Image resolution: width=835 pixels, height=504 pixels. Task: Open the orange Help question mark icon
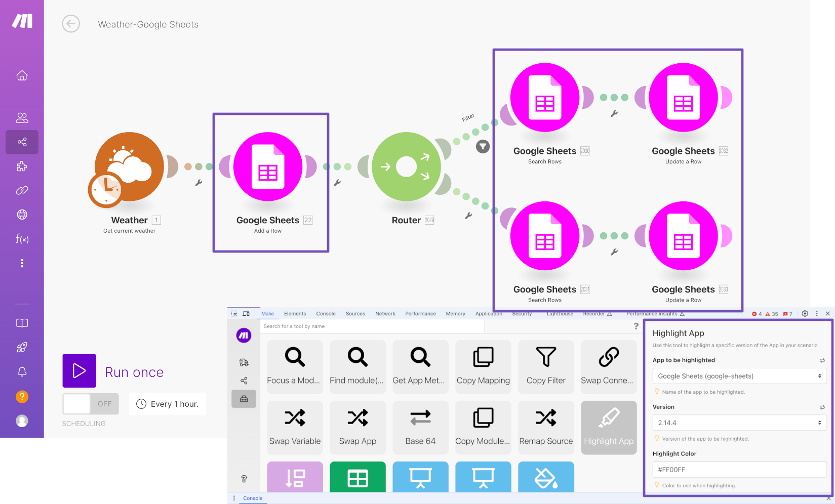click(x=22, y=397)
